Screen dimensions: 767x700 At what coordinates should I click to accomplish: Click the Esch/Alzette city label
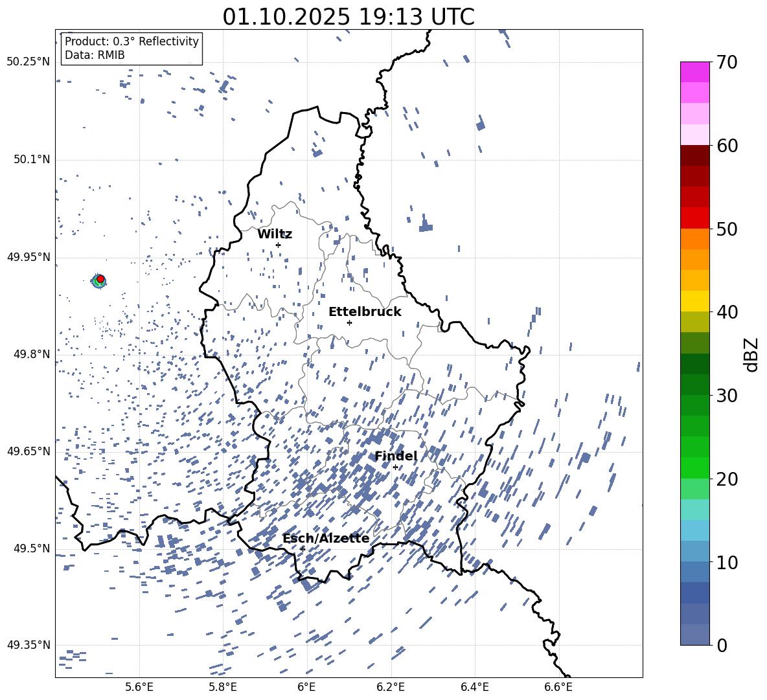click(326, 538)
